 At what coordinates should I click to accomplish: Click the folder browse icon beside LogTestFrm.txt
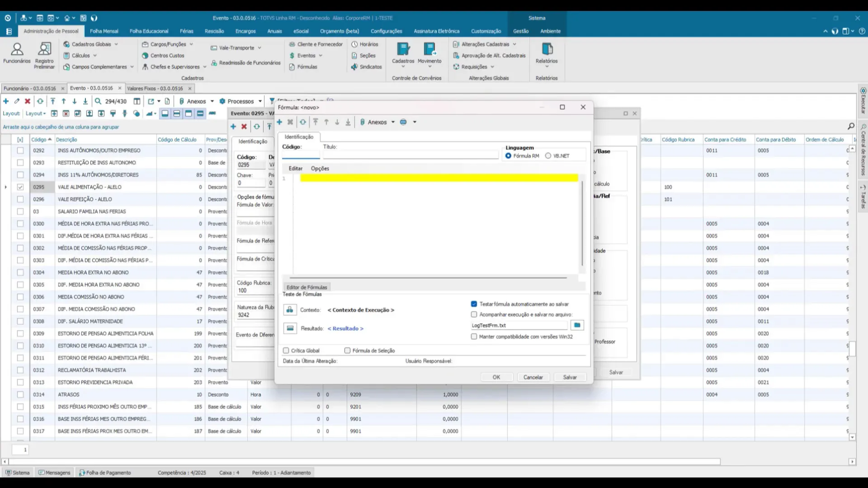tap(577, 325)
